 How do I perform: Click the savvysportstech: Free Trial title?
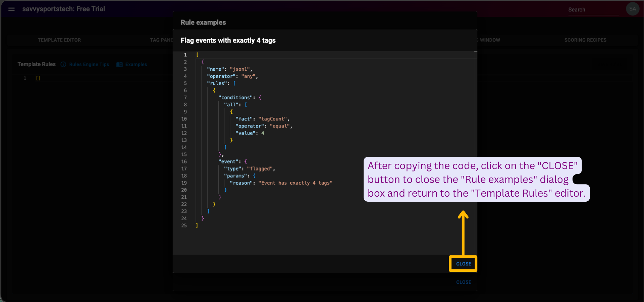(x=64, y=9)
